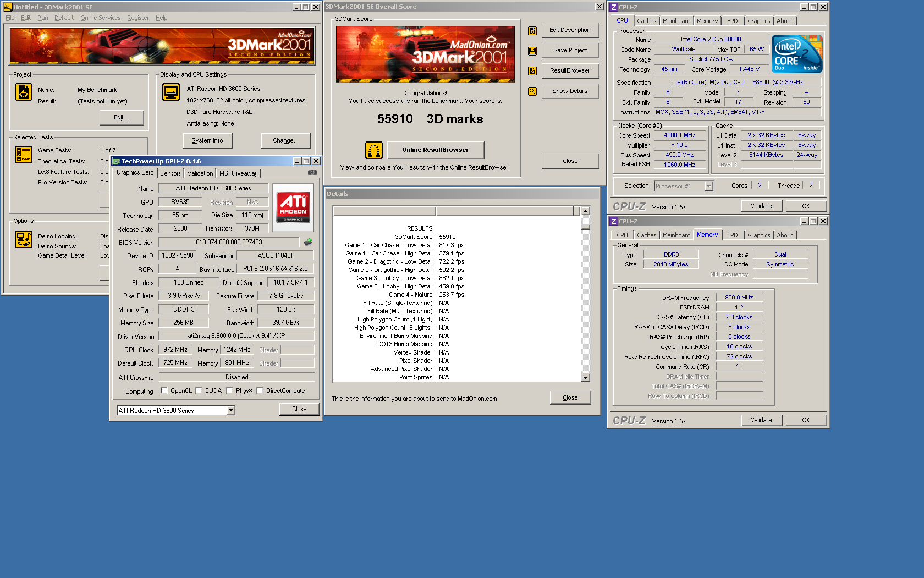The width and height of the screenshot is (924, 578).
Task: Switch to the Validation tab in GPU-Z
Action: [200, 173]
